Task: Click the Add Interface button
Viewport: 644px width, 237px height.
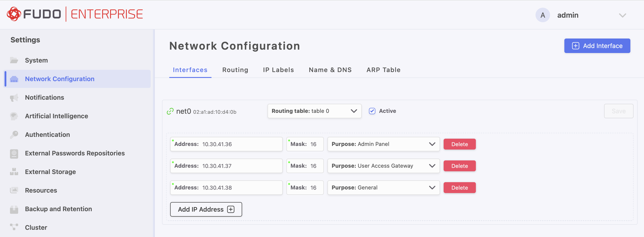Action: click(597, 46)
